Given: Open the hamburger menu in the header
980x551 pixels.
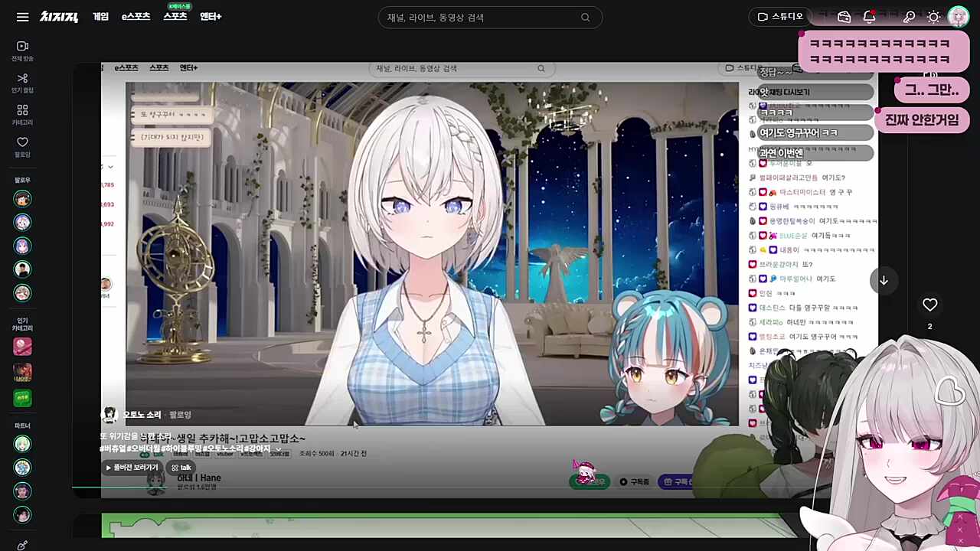Looking at the screenshot, I should 22,17.
